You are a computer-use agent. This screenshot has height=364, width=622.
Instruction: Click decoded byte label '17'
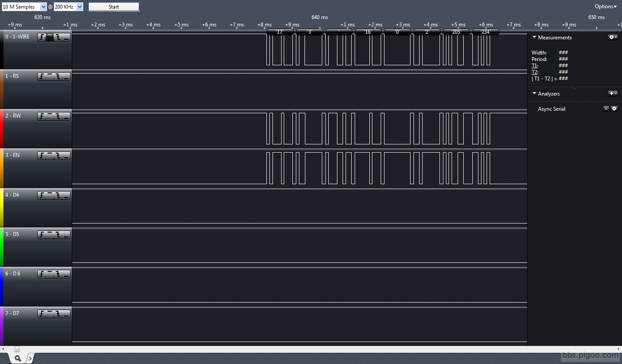pyautogui.click(x=280, y=32)
